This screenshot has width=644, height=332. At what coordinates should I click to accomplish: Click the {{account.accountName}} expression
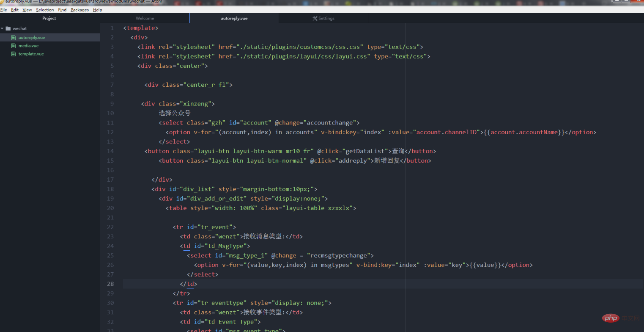[524, 132]
